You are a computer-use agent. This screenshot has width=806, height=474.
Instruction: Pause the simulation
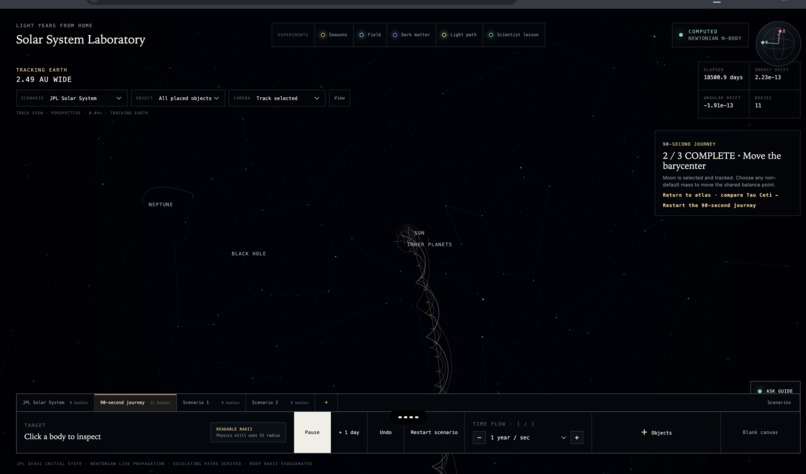pos(312,432)
